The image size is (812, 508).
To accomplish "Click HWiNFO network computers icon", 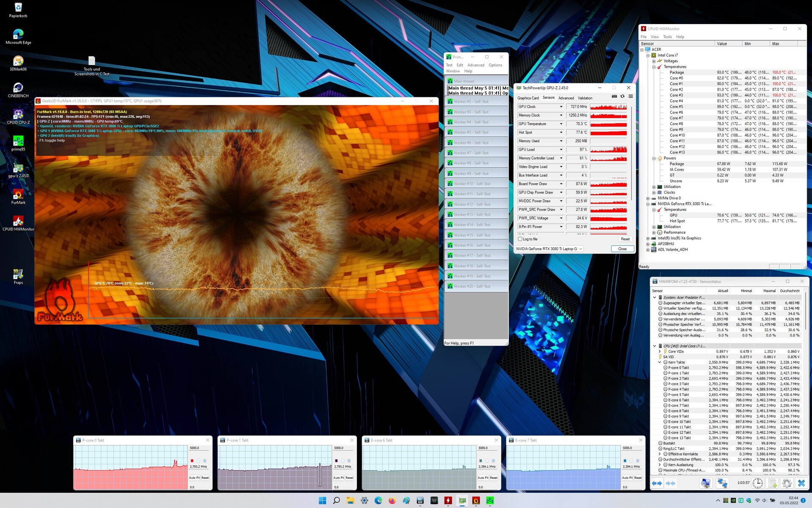I will (x=722, y=483).
